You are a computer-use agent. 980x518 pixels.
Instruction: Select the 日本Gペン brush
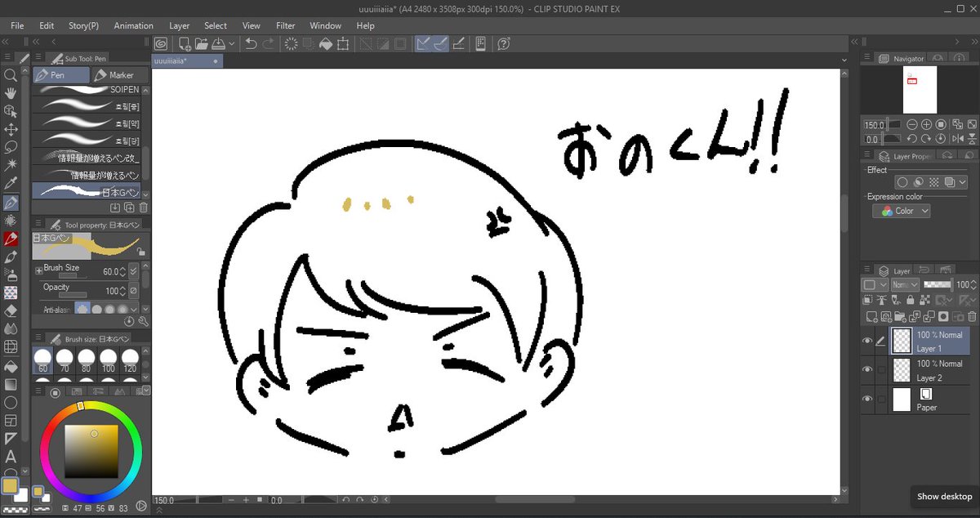[87, 192]
